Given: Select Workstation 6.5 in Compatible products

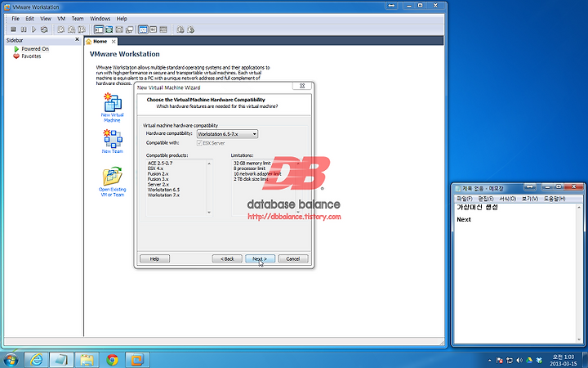Looking at the screenshot, I should click(163, 190).
